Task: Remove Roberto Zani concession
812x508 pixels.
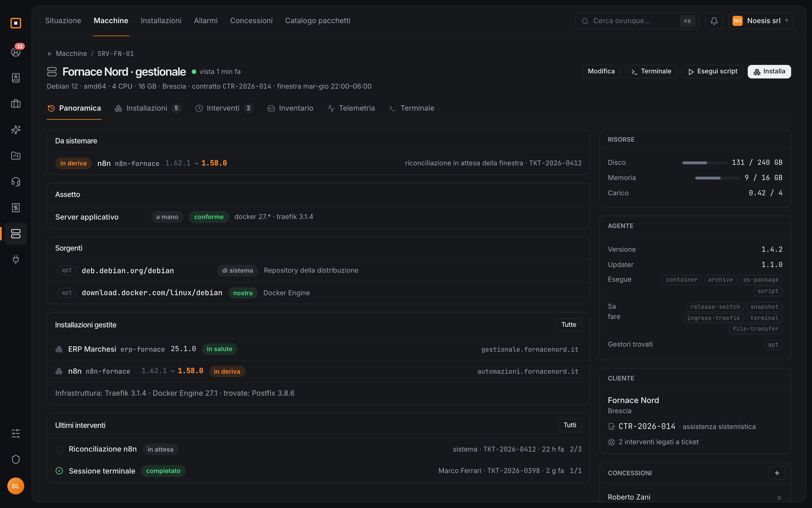Action: click(779, 498)
